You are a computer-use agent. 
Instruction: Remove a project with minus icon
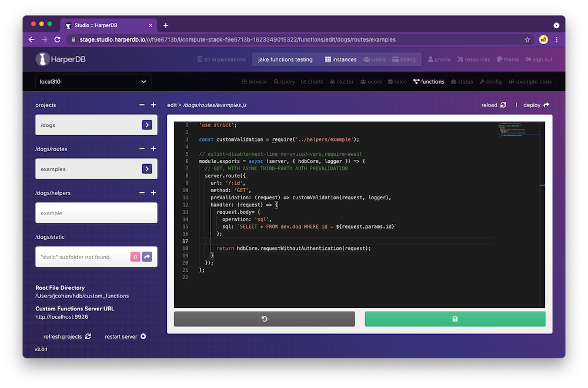point(142,105)
